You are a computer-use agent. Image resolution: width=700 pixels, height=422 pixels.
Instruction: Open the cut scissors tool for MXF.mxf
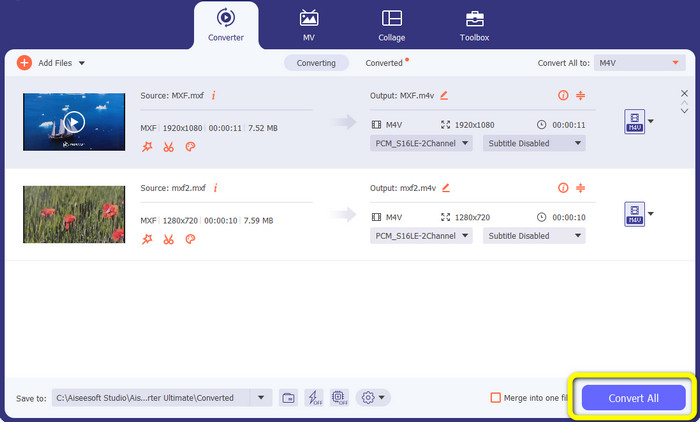point(168,146)
